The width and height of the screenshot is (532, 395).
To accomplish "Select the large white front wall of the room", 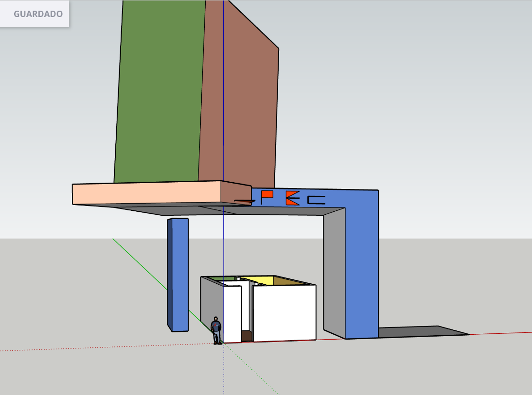I will coord(284,312).
